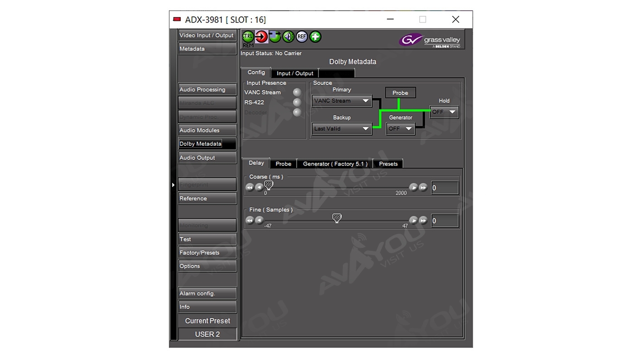This screenshot has width=644, height=362.
Task: Click the red input status arrow icon
Action: tap(261, 37)
